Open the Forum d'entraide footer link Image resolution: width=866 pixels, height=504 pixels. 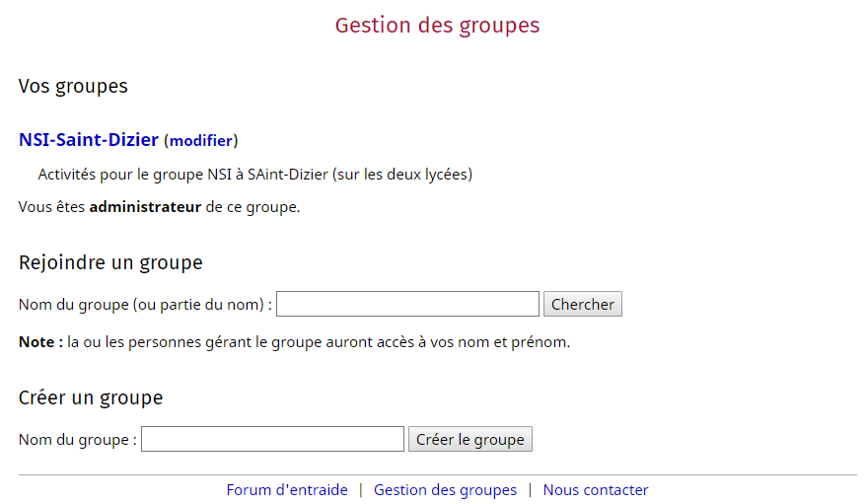click(x=287, y=490)
